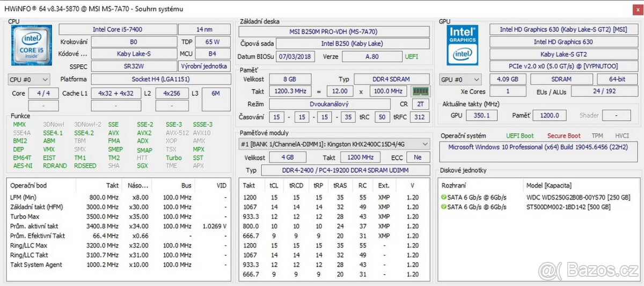The image size is (644, 286).
Task: Click the Core count 4 / 4 field
Action: (43, 93)
